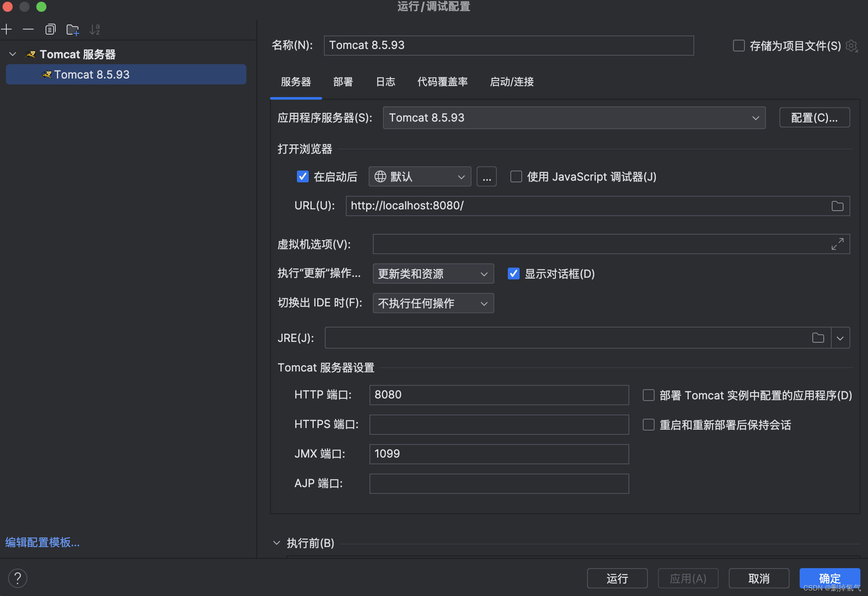The height and width of the screenshot is (596, 868).
Task: Open the settings gear next to 存储为项目文件
Action: pos(852,46)
